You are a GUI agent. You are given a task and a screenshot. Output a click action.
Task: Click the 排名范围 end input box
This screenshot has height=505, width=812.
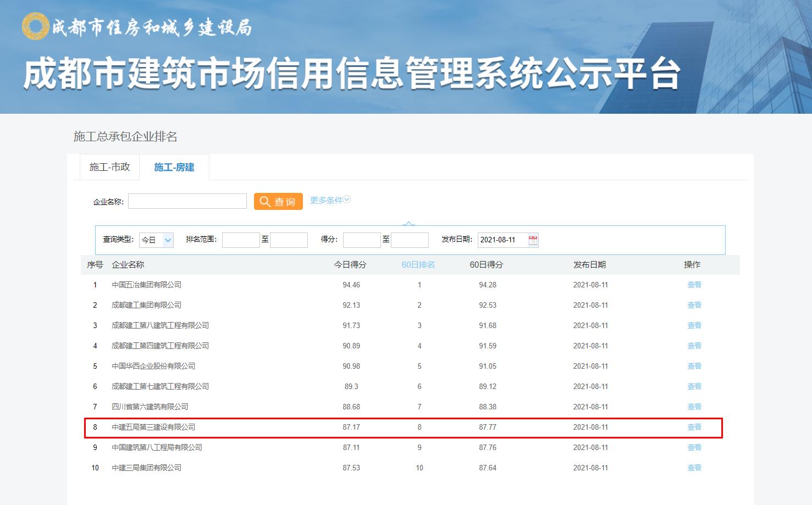[x=289, y=240]
